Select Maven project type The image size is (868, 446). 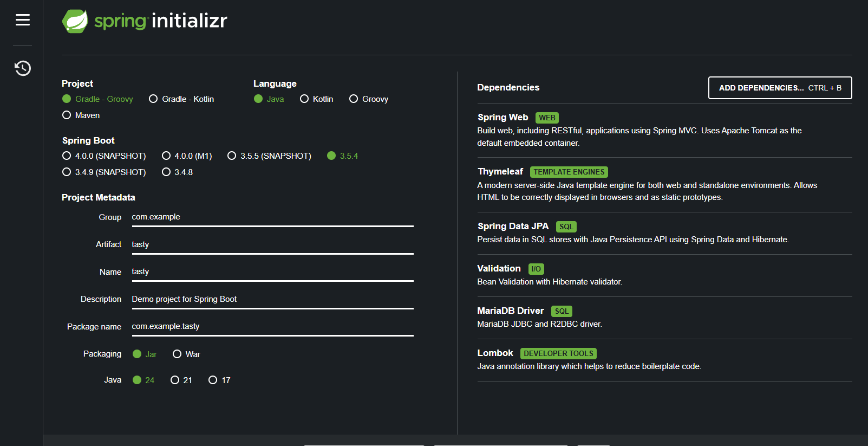[x=81, y=115]
